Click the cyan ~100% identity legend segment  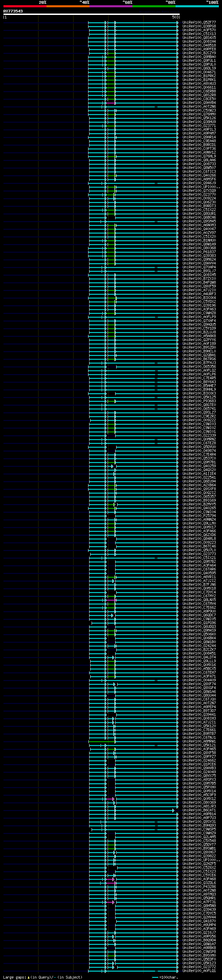click(x=197, y=7)
